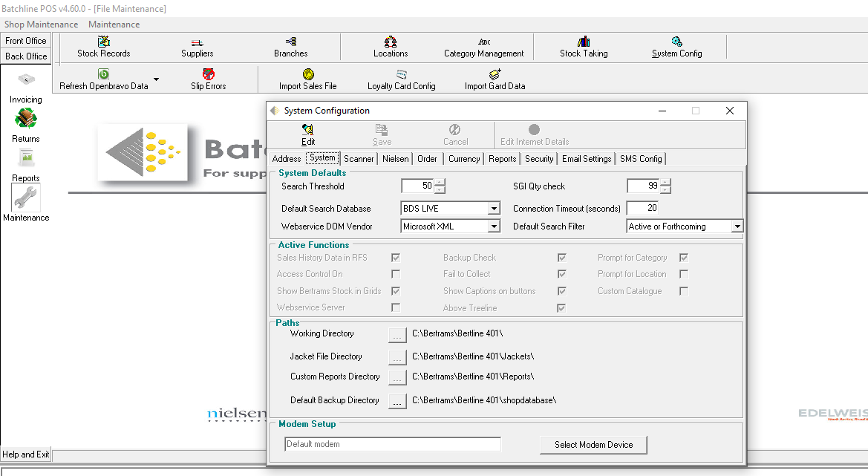Enable the Custom Catalogue checkbox
This screenshot has width=868, height=476.
coord(684,291)
